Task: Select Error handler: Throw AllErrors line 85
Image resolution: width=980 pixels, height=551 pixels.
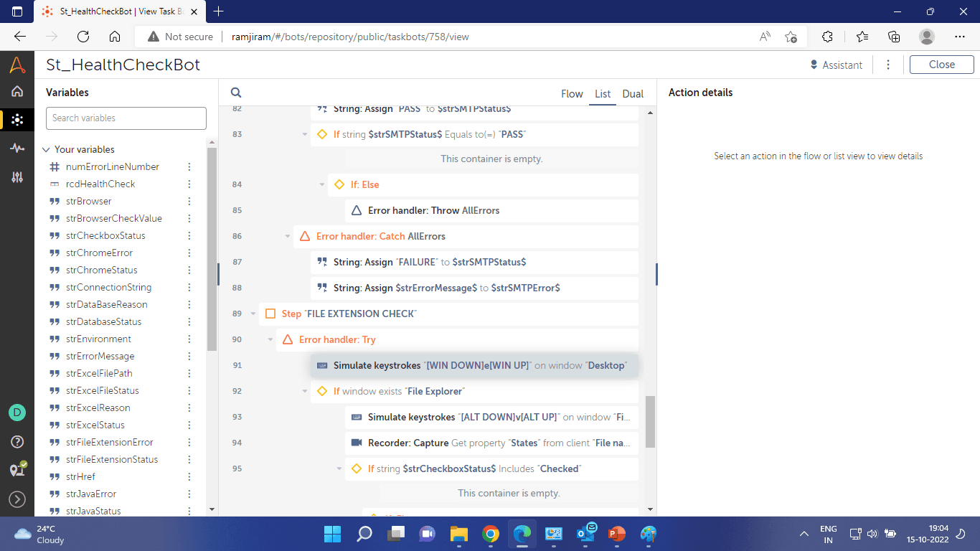Action: (x=491, y=210)
